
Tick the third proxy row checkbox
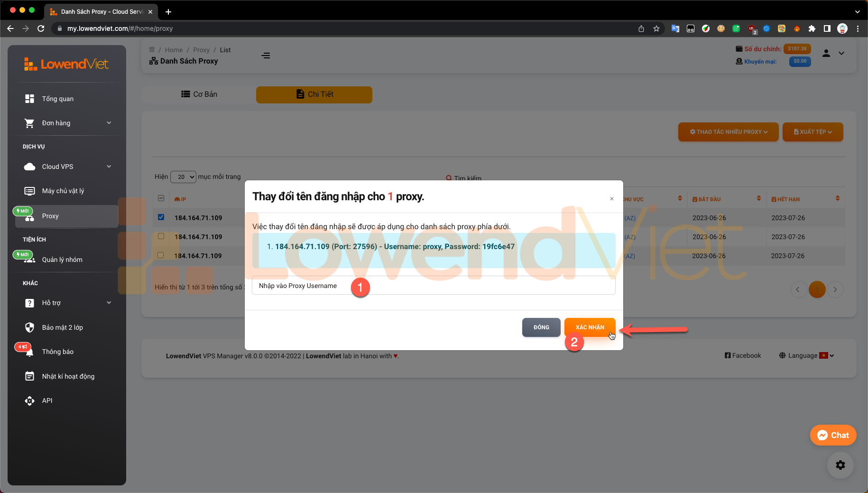(x=161, y=255)
